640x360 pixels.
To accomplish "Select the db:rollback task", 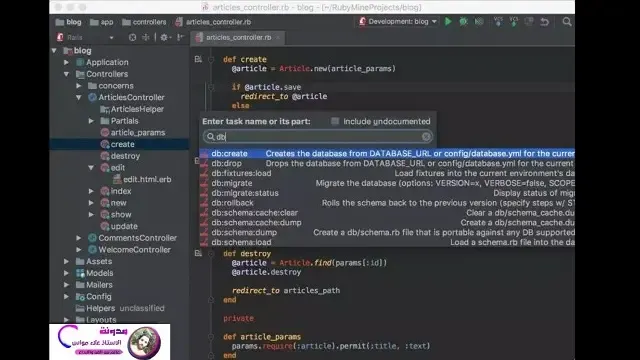I will (387, 203).
